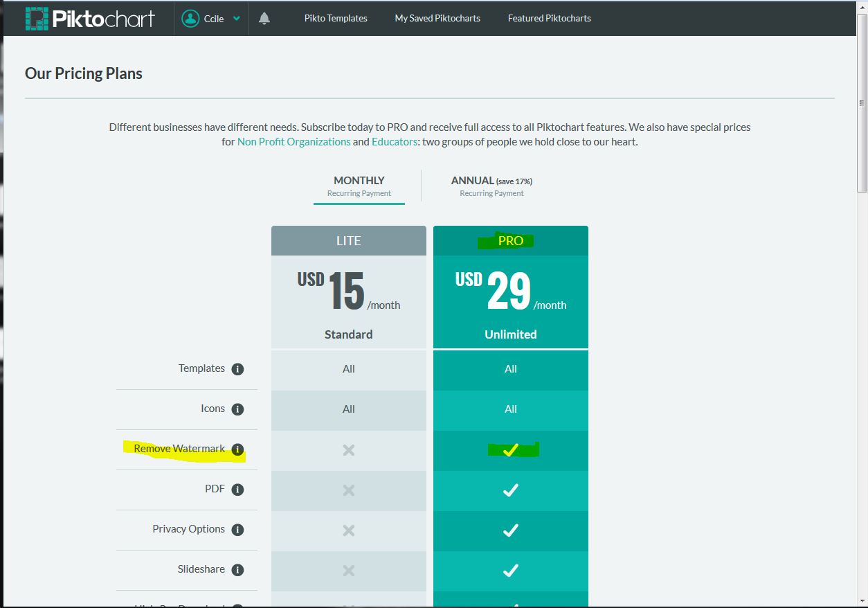The image size is (868, 608).
Task: Open Pikto Templates
Action: point(336,19)
